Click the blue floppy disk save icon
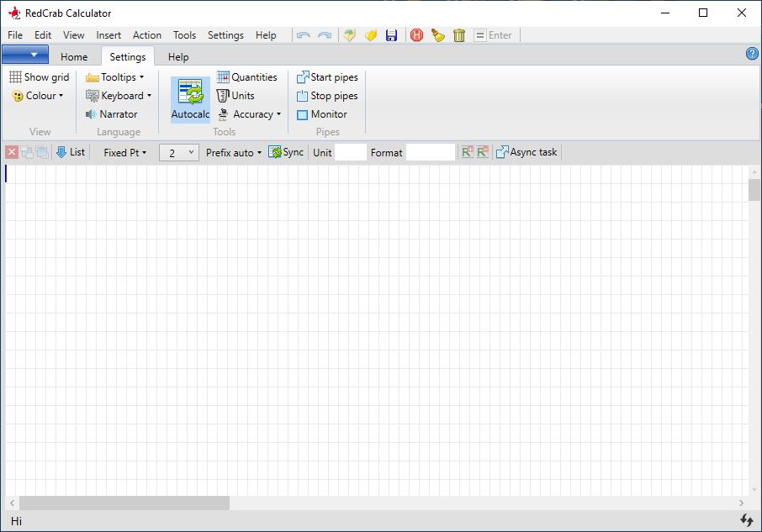 point(391,35)
